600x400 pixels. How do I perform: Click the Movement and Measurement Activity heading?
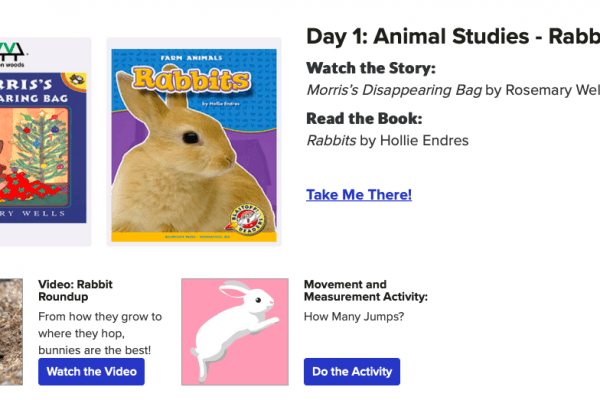(x=365, y=290)
